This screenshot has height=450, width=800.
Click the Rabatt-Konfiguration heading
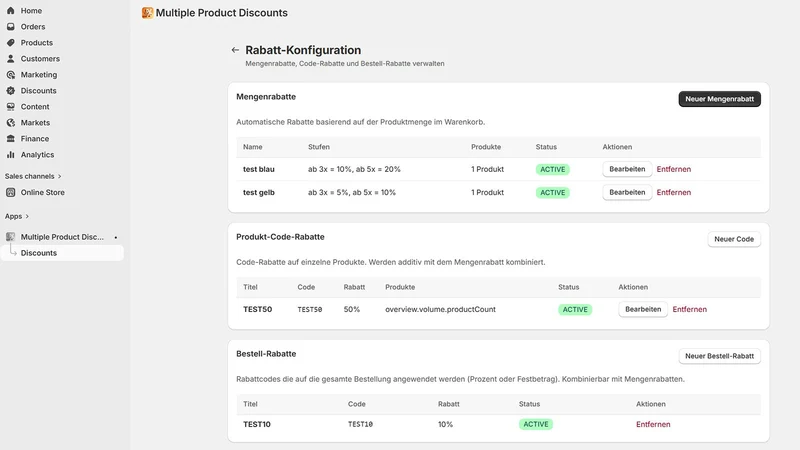tap(303, 50)
